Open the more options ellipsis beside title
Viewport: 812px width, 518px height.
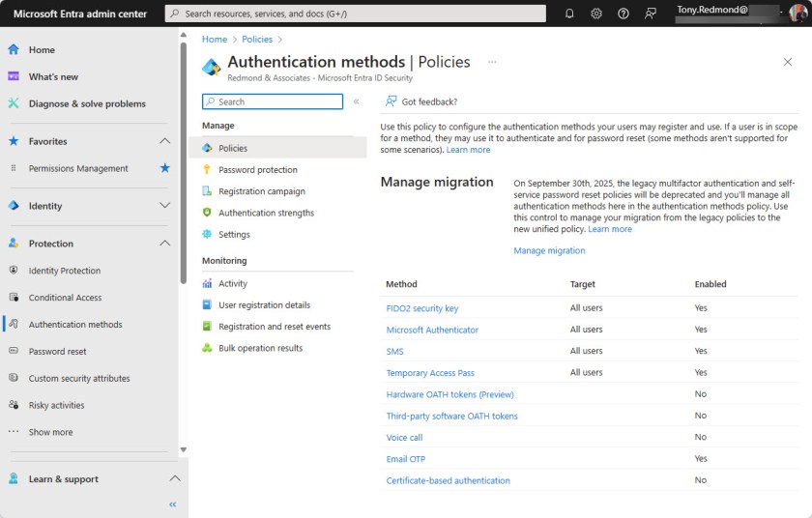click(492, 62)
